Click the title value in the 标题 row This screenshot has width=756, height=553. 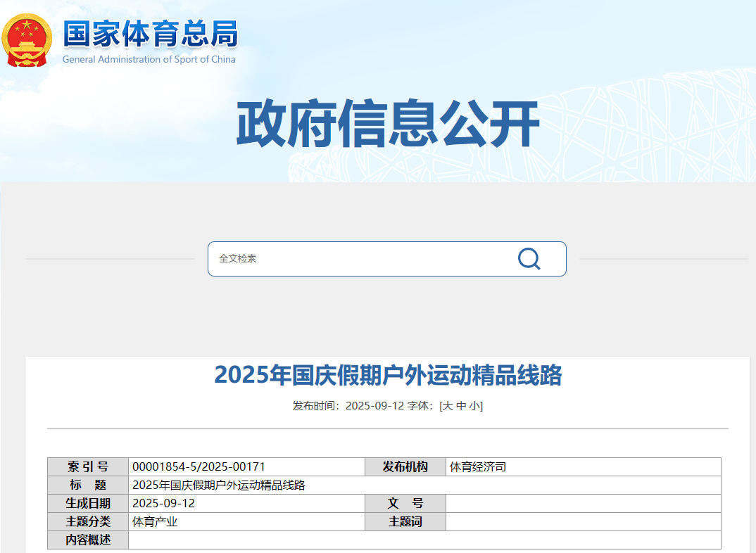coord(219,485)
